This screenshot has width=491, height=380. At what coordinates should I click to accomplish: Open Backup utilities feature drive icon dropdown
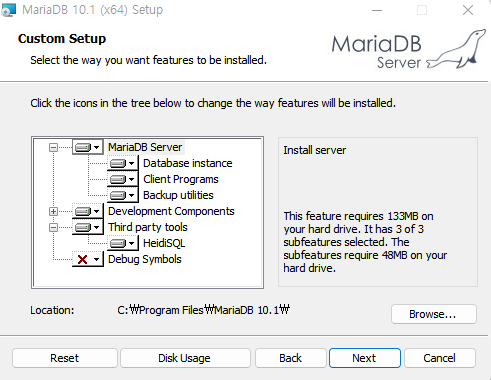coord(122,195)
